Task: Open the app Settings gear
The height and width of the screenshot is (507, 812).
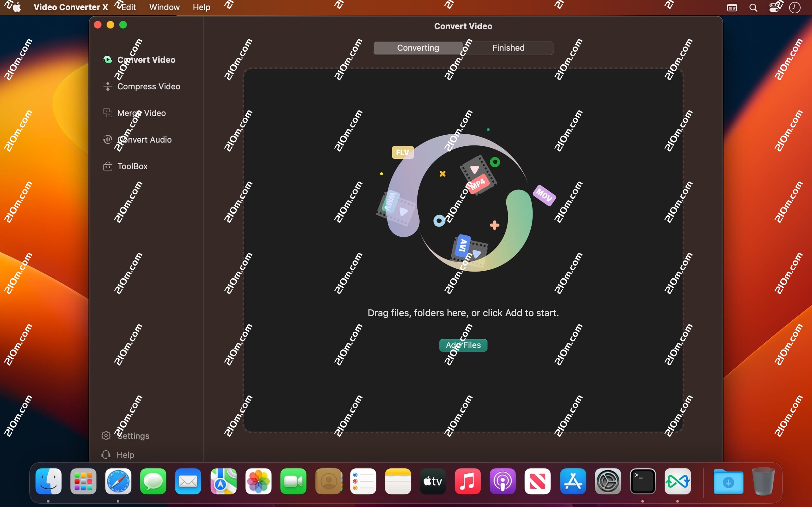Action: 106,435
